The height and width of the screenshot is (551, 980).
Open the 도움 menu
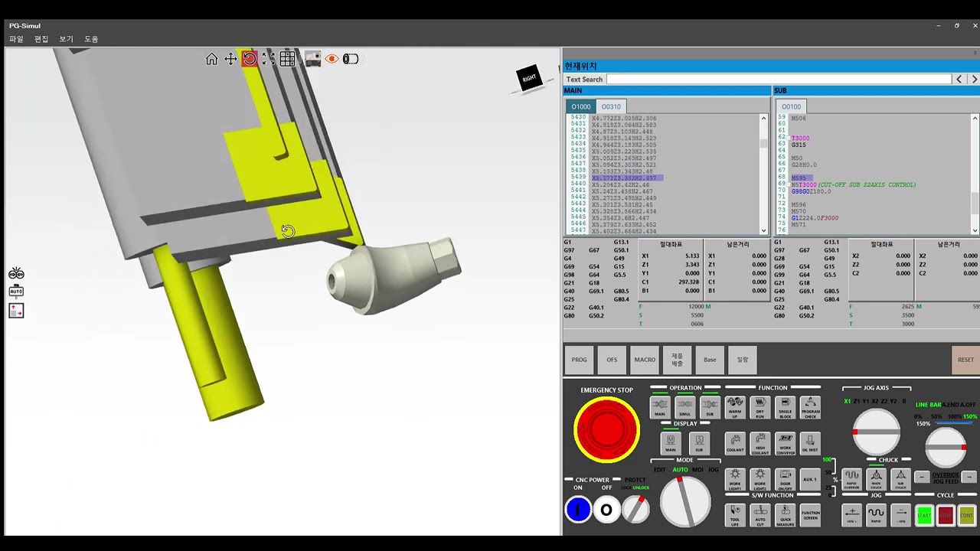[x=91, y=39]
